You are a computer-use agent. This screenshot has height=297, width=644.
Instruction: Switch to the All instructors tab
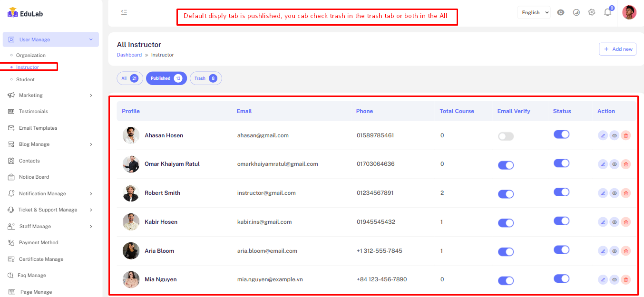pos(129,78)
